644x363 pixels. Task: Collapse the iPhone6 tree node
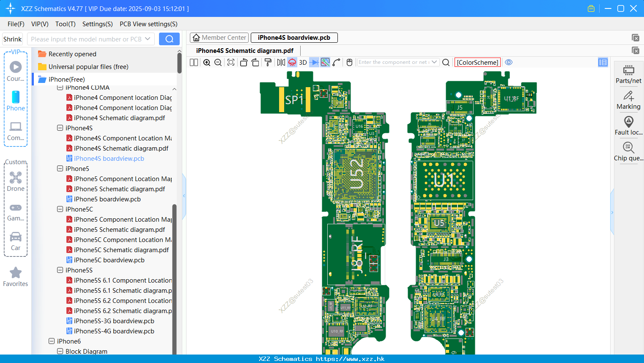click(x=52, y=341)
